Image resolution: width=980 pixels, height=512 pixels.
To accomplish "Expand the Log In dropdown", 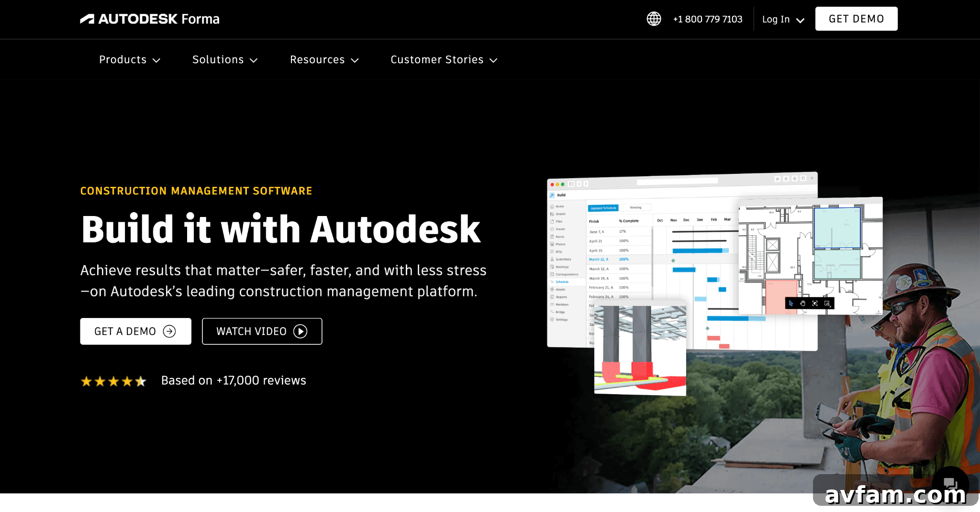I will click(x=783, y=19).
